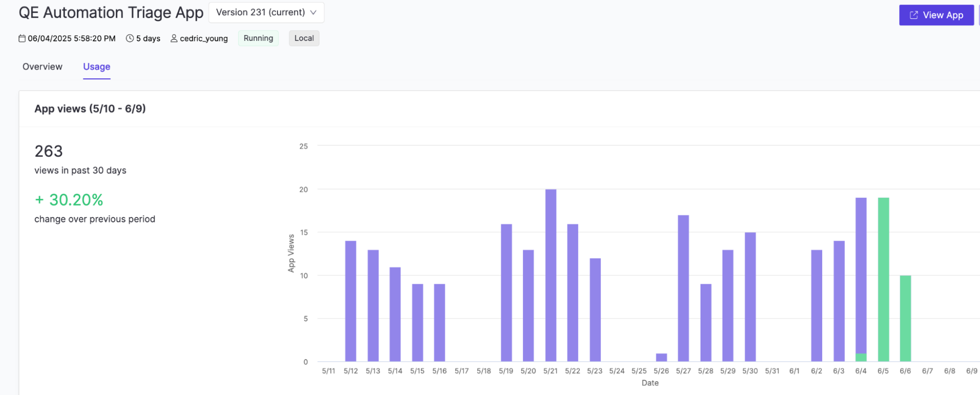Click the cedric_young username
The height and width of the screenshot is (395, 980).
coord(204,38)
